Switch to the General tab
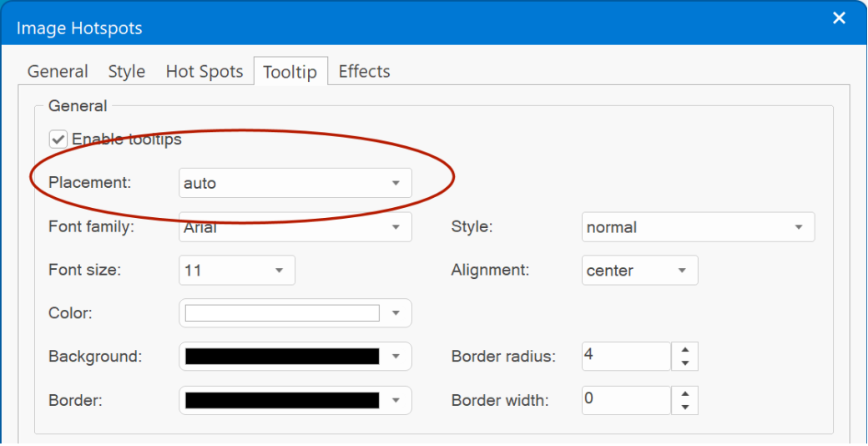The image size is (868, 446). (x=58, y=72)
